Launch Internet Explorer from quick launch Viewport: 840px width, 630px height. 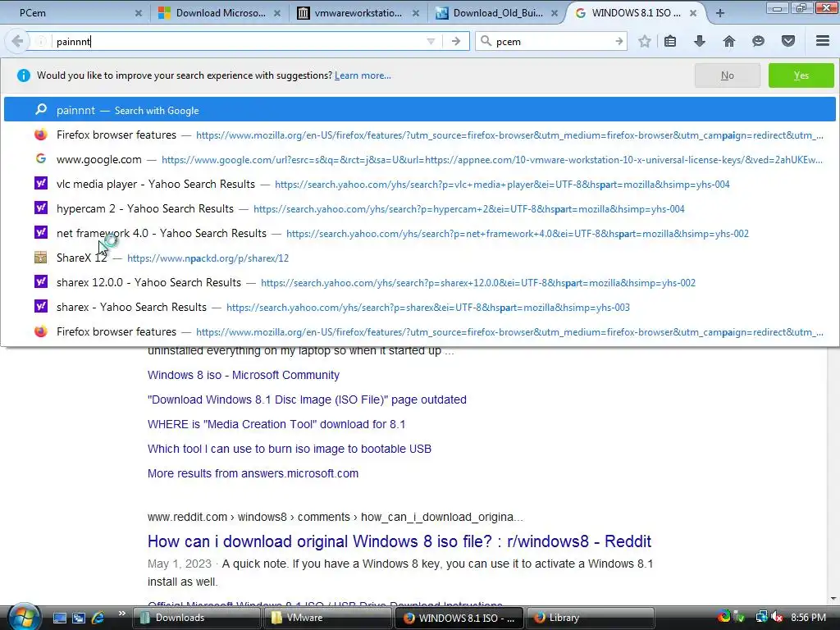tap(98, 618)
